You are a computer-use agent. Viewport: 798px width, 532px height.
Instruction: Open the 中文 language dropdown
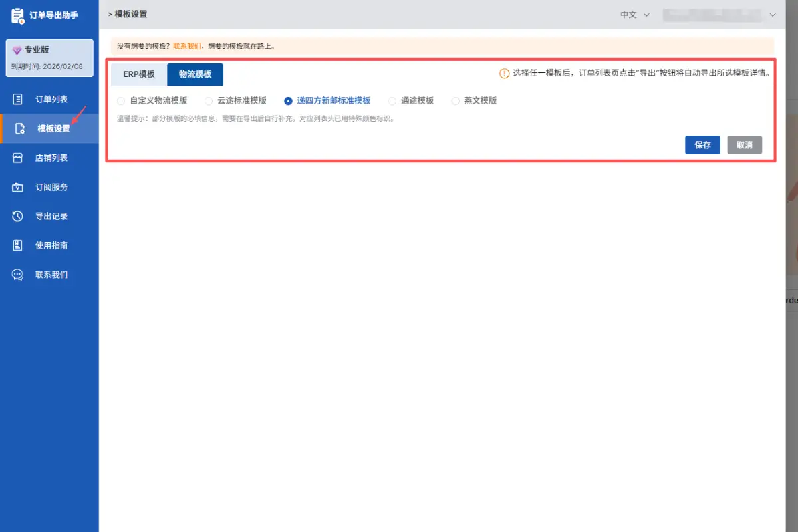click(635, 15)
